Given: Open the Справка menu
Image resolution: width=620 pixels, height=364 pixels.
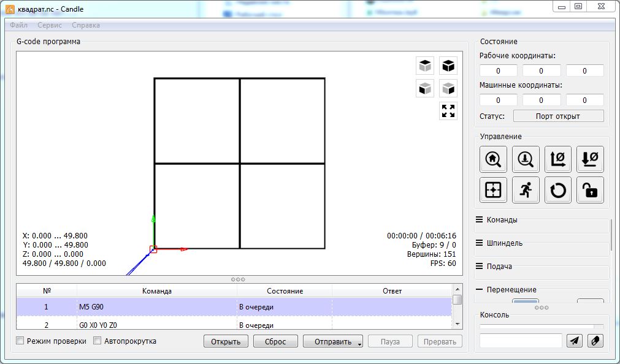Looking at the screenshot, I should click(86, 25).
